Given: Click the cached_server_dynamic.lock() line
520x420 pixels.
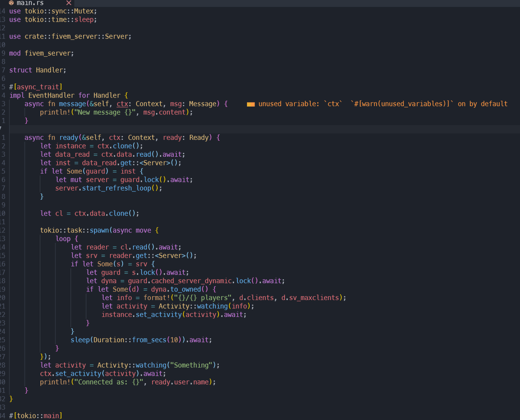Looking at the screenshot, I should [x=185, y=281].
